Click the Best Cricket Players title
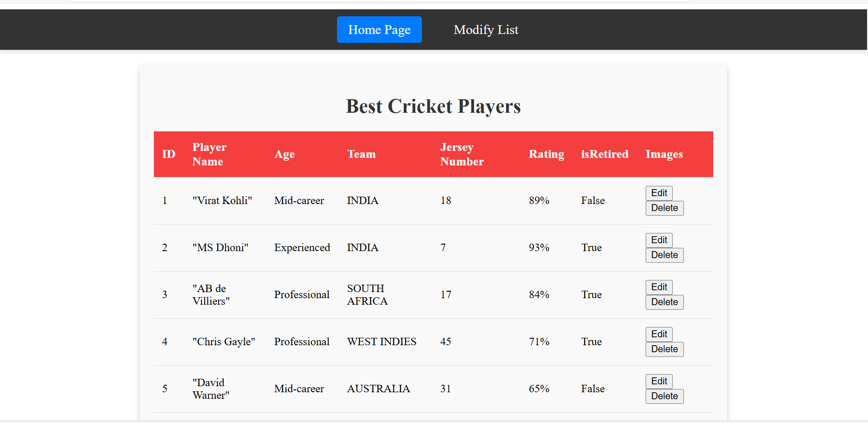 [x=433, y=106]
